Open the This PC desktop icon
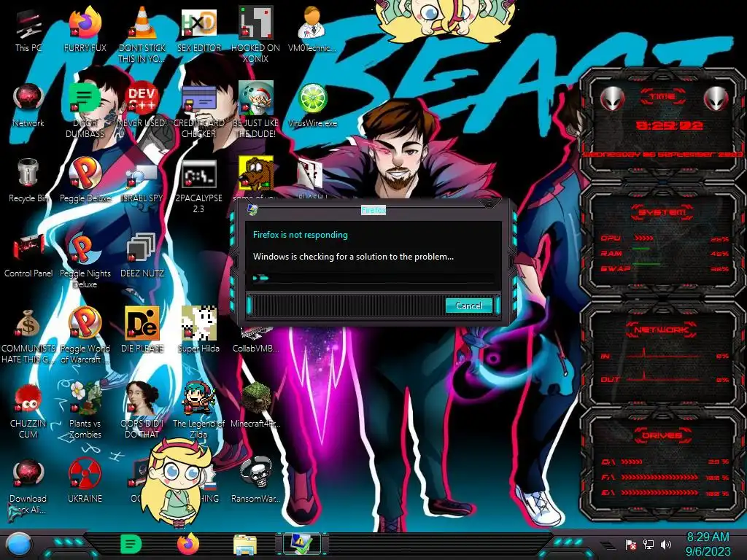The width and height of the screenshot is (747, 560). (28, 29)
